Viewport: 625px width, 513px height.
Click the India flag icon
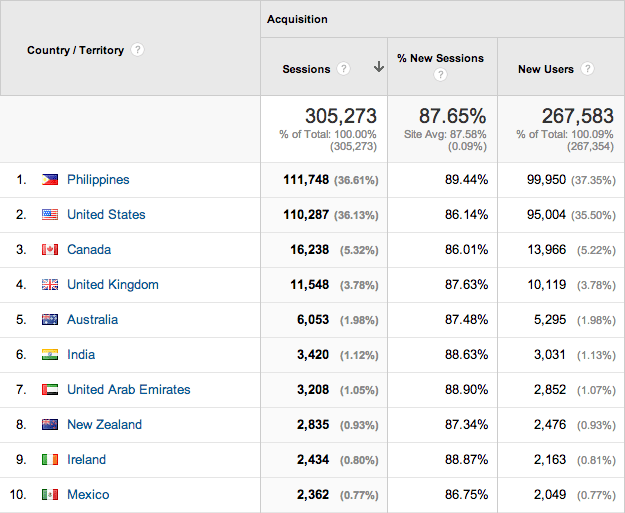tap(50, 355)
